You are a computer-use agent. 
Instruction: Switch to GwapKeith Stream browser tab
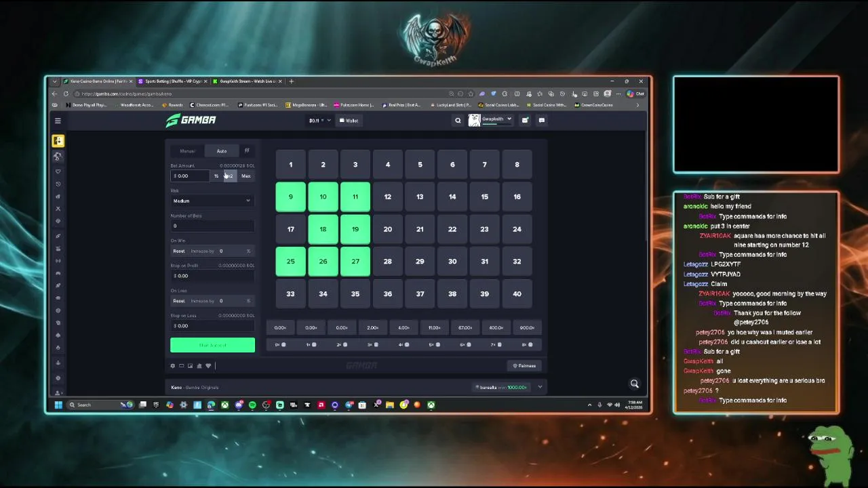tap(247, 81)
